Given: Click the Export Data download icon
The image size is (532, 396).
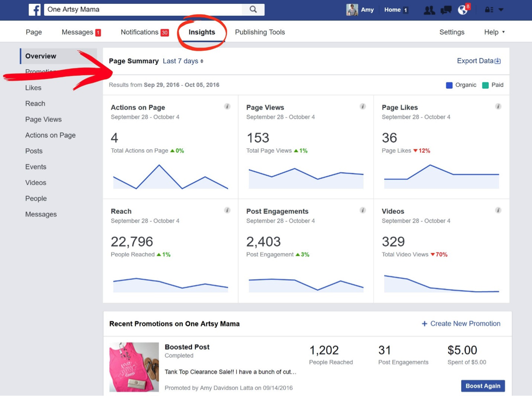Looking at the screenshot, I should pyautogui.click(x=498, y=61).
